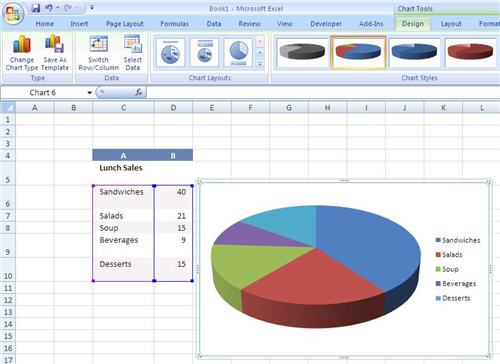Screen dimensions: 500x364
Task: Click the Salads cell
Action: coord(123,216)
